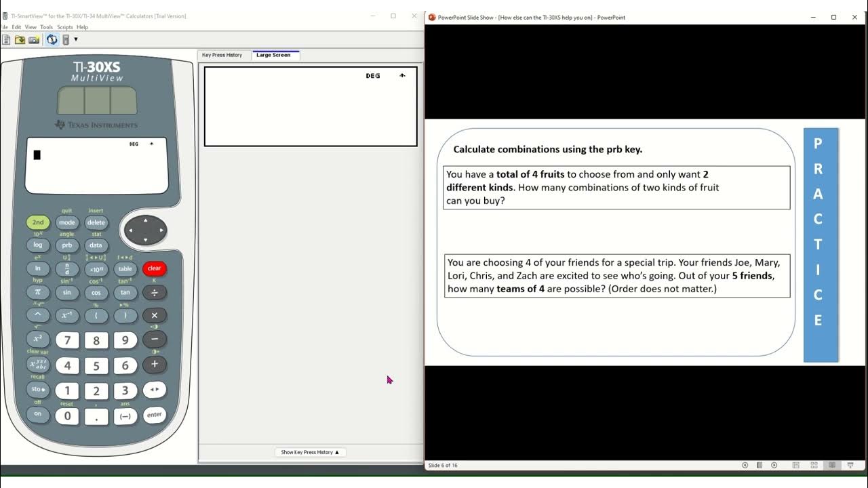This screenshot has height=488, width=868.
Task: Click the divide key
Action: click(155, 293)
